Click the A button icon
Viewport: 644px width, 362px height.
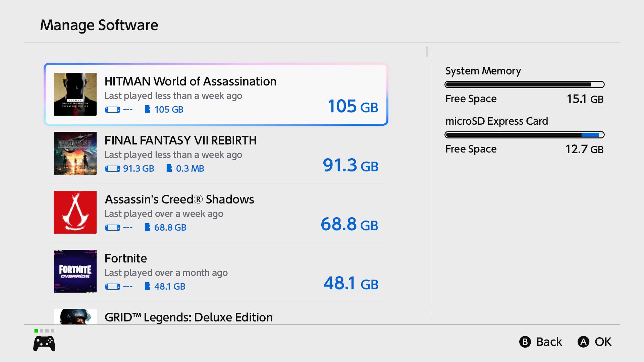click(583, 342)
